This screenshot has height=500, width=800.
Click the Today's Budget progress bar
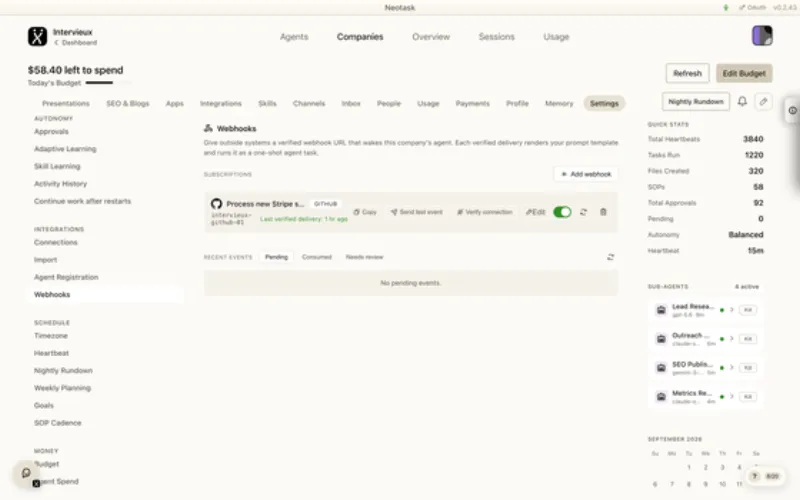[108, 83]
